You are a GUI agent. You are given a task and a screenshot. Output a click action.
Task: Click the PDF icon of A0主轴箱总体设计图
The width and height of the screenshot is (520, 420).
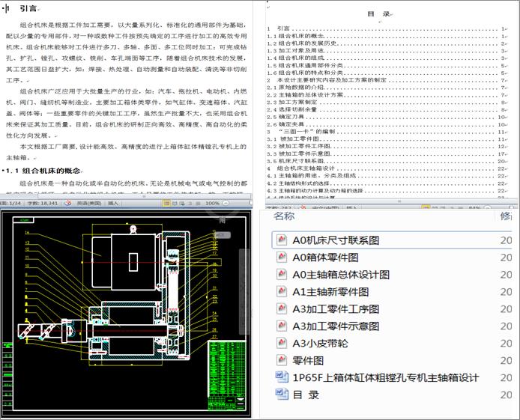coord(282,274)
